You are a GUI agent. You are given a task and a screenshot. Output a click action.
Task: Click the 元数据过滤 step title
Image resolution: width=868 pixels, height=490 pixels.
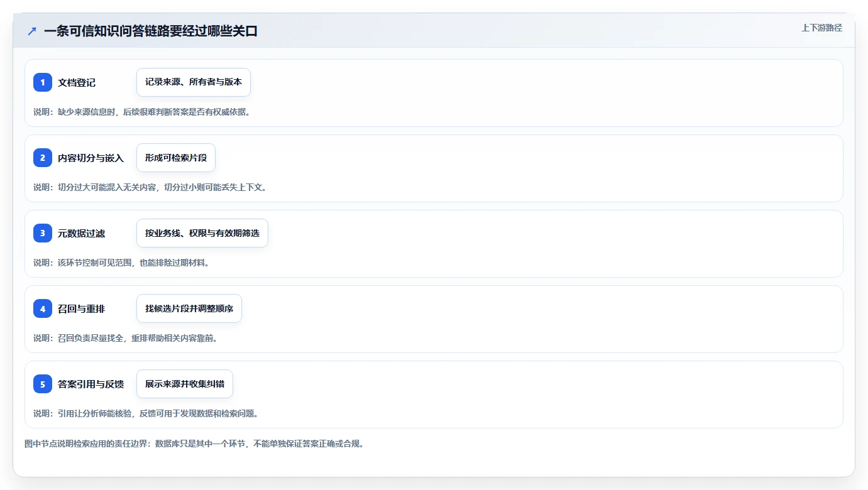[x=82, y=233]
